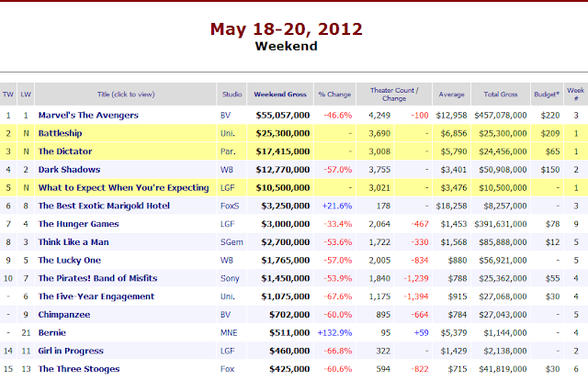Open The Three Stooges title link

point(79,369)
